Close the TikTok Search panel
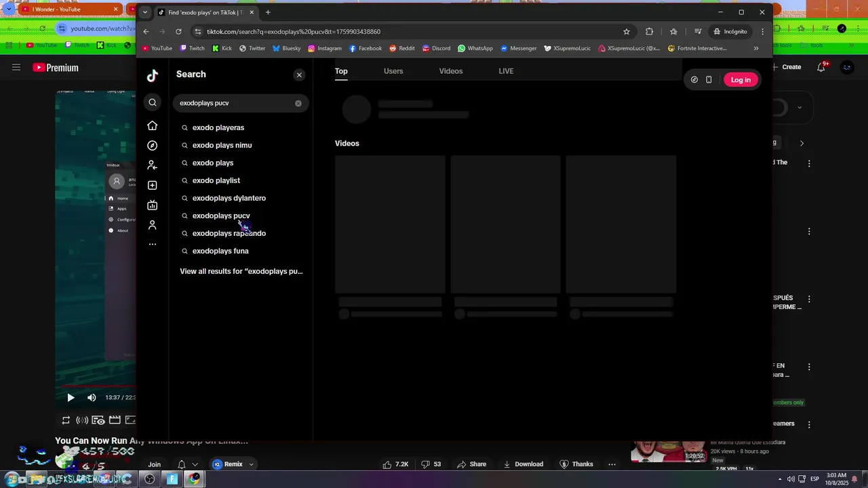Screen dimensions: 868x488 point(299,75)
